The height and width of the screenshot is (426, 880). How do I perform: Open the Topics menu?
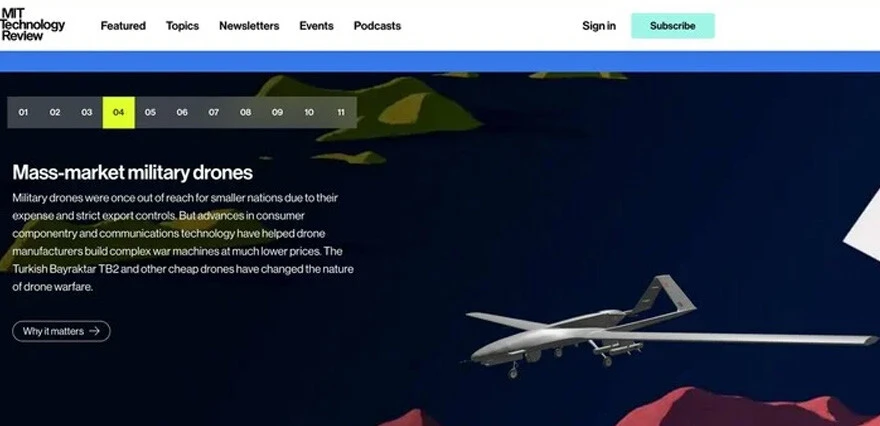[x=182, y=26]
